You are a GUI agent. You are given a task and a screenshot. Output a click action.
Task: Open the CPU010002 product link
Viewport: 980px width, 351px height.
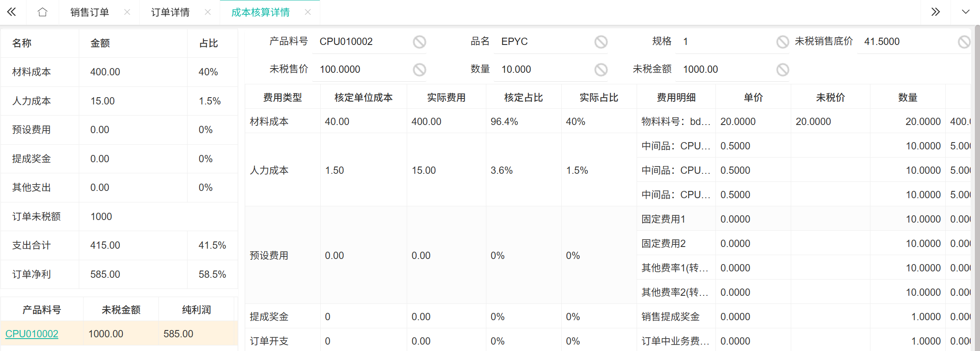pos(32,334)
